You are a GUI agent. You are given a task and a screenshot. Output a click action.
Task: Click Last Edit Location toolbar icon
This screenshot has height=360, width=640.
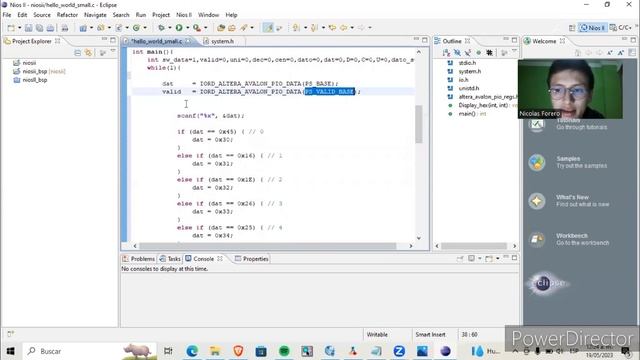[x=332, y=28]
